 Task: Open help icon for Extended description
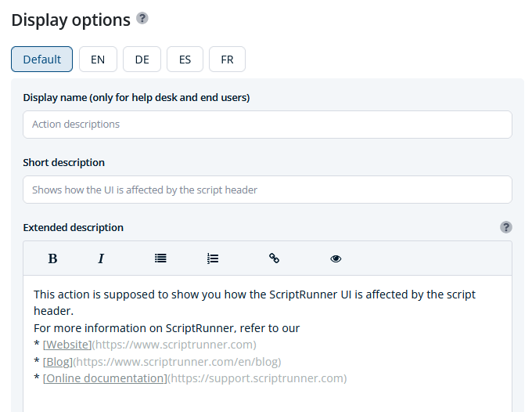pos(506,227)
